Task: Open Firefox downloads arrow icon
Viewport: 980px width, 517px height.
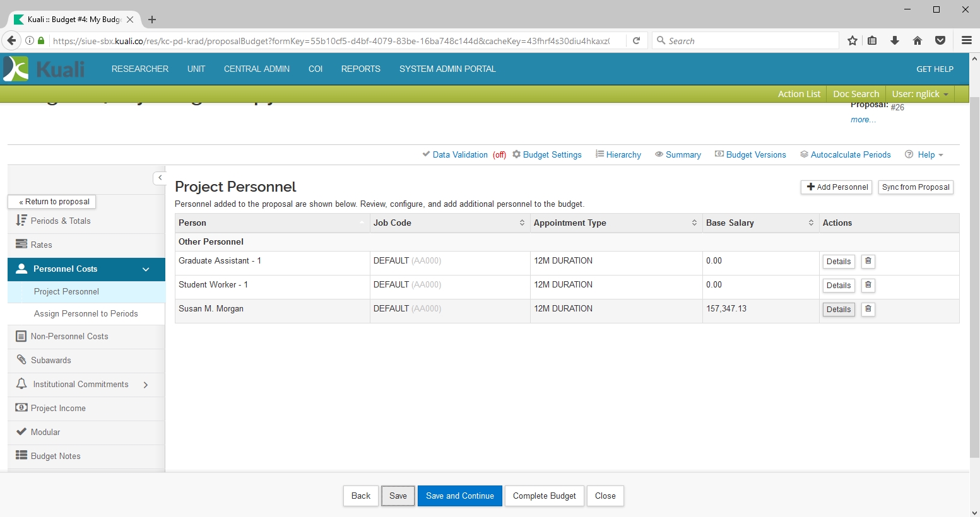Action: point(894,41)
